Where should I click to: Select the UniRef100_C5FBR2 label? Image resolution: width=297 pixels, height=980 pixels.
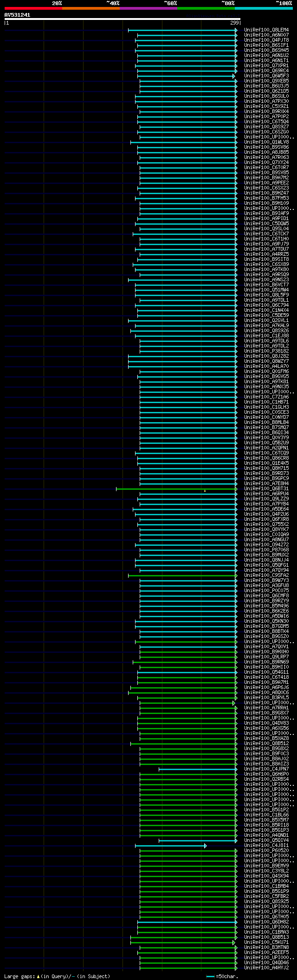pyautogui.click(x=266, y=897)
